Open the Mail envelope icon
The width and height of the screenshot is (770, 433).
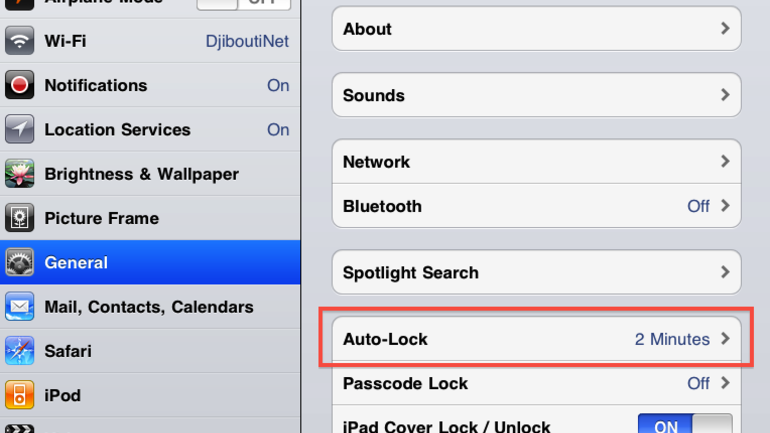click(19, 306)
